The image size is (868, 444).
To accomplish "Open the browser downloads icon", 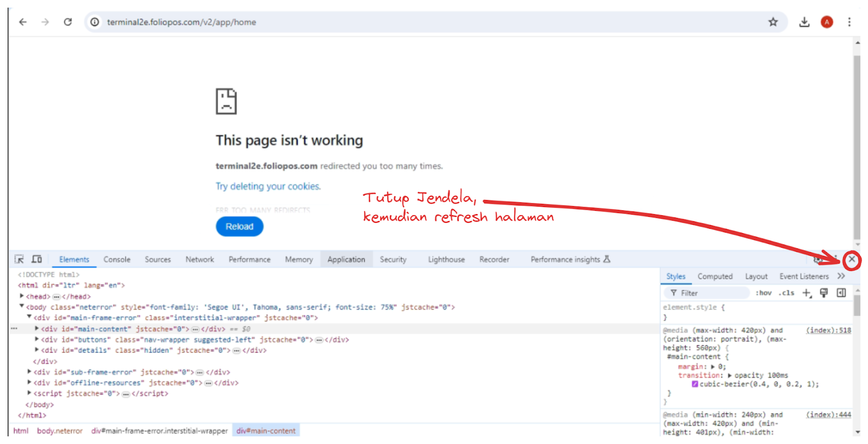I will pyautogui.click(x=805, y=22).
